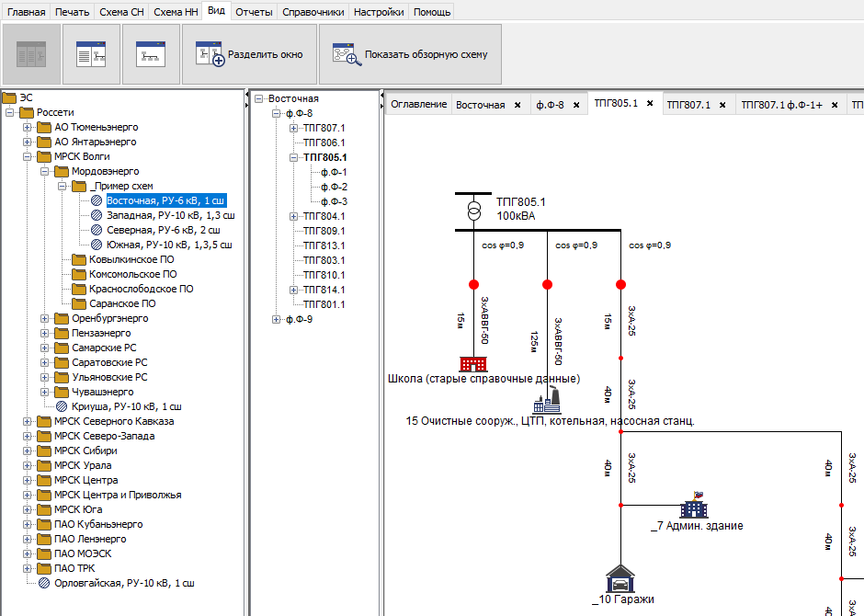The height and width of the screenshot is (616, 864).
Task: Select Южная, РУ-10 кВ, 1,3,5 сш
Action: pos(169,245)
